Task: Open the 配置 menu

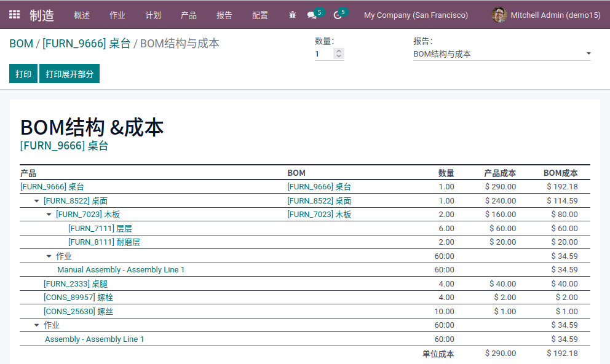Action: point(260,15)
